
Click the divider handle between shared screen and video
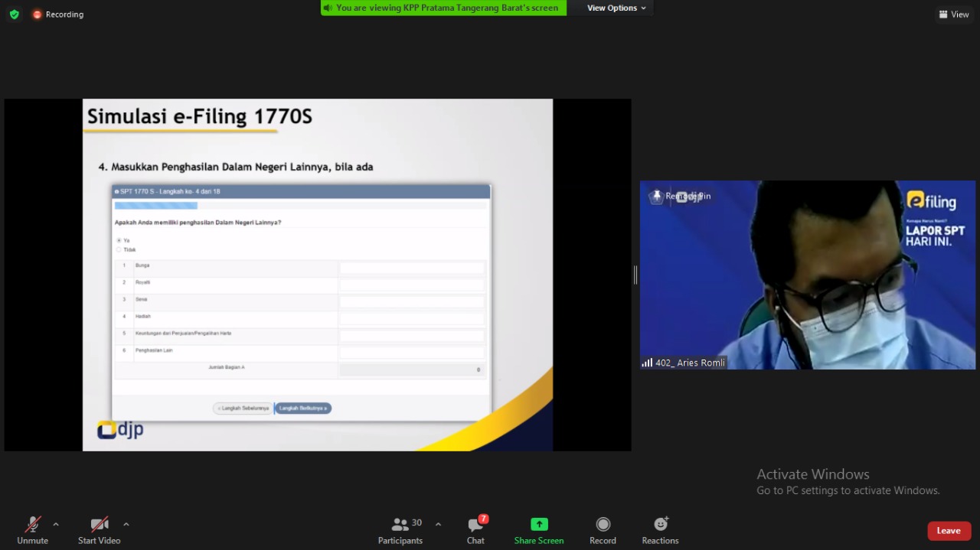(635, 275)
